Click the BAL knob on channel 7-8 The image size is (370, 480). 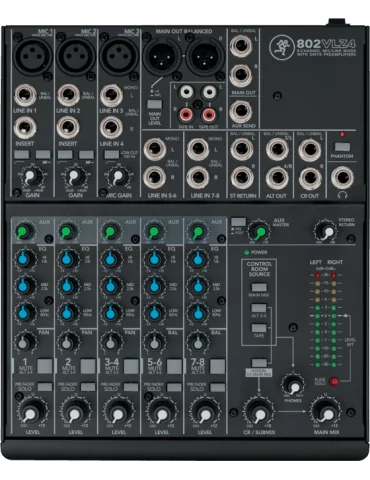click(x=198, y=342)
